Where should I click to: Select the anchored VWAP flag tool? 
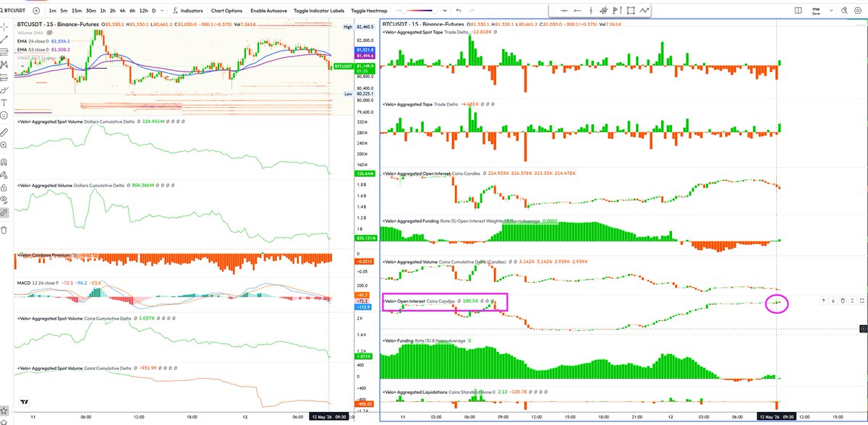617,11
